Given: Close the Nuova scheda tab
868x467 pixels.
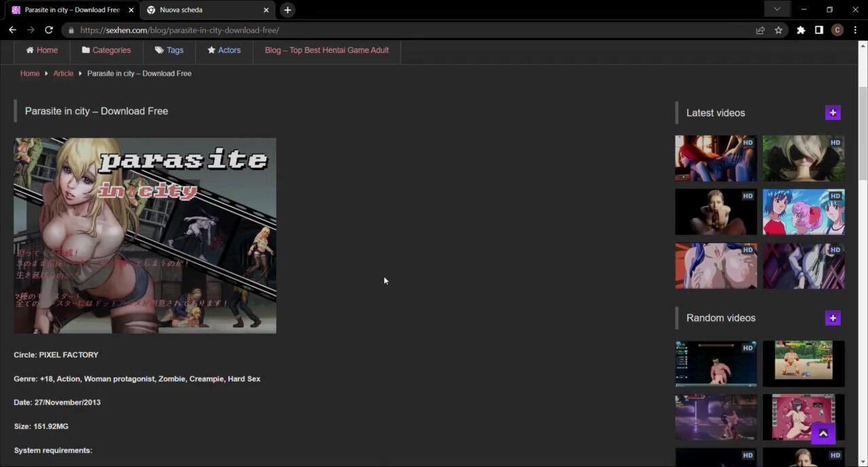Looking at the screenshot, I should point(266,10).
